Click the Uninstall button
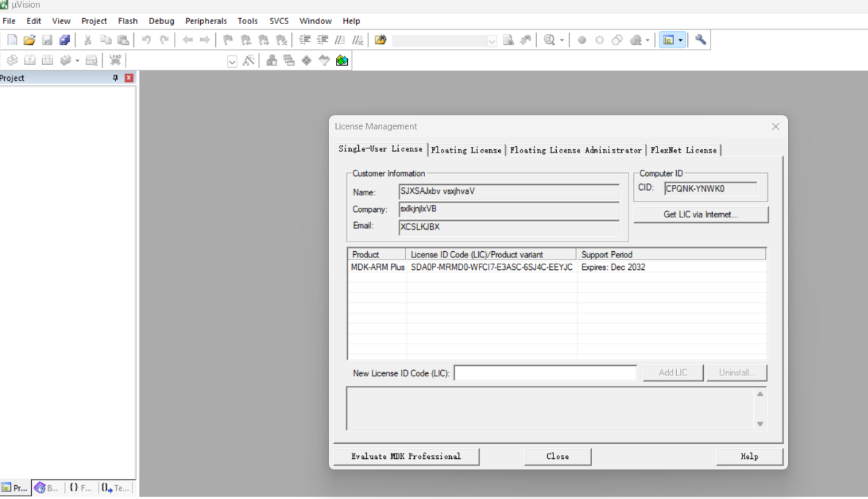The image size is (868, 499). tap(737, 373)
